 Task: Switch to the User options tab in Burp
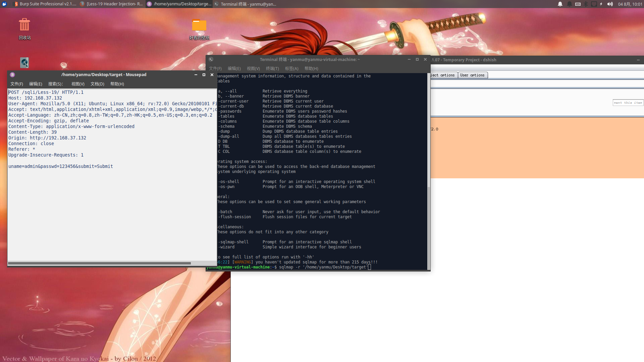point(472,75)
